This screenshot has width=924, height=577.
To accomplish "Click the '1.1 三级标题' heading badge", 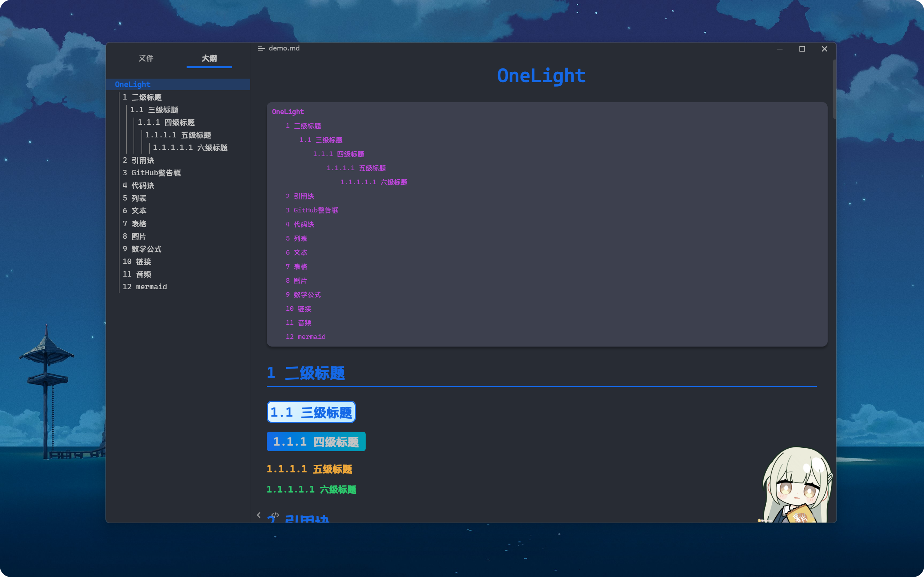I will (x=311, y=412).
